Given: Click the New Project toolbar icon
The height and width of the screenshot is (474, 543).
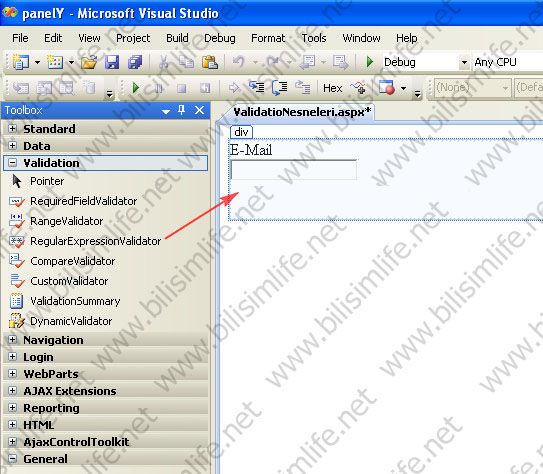Looking at the screenshot, I should pos(21,62).
